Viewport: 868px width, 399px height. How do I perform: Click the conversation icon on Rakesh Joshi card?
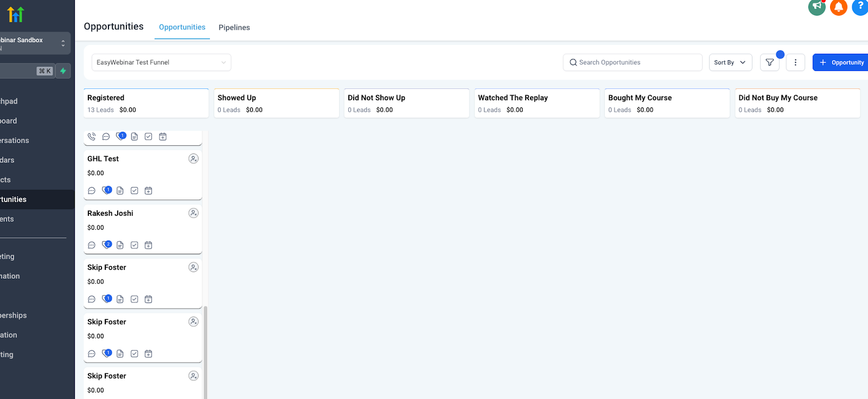92,245
